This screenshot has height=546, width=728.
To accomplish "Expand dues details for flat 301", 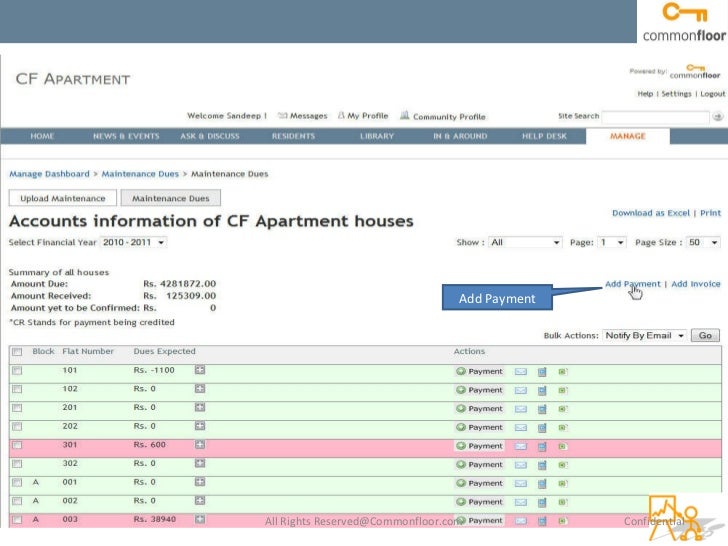I will click(200, 445).
